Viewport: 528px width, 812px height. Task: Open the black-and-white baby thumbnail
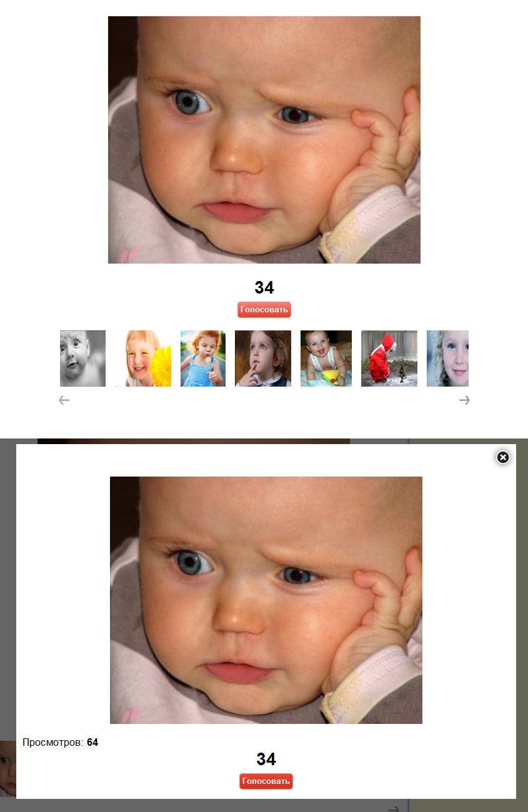tap(82, 359)
